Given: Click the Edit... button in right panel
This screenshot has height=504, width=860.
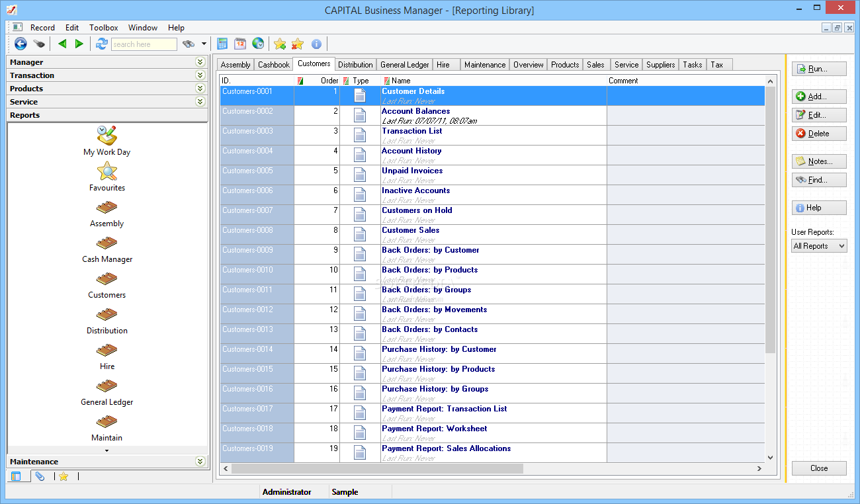Looking at the screenshot, I should (819, 115).
